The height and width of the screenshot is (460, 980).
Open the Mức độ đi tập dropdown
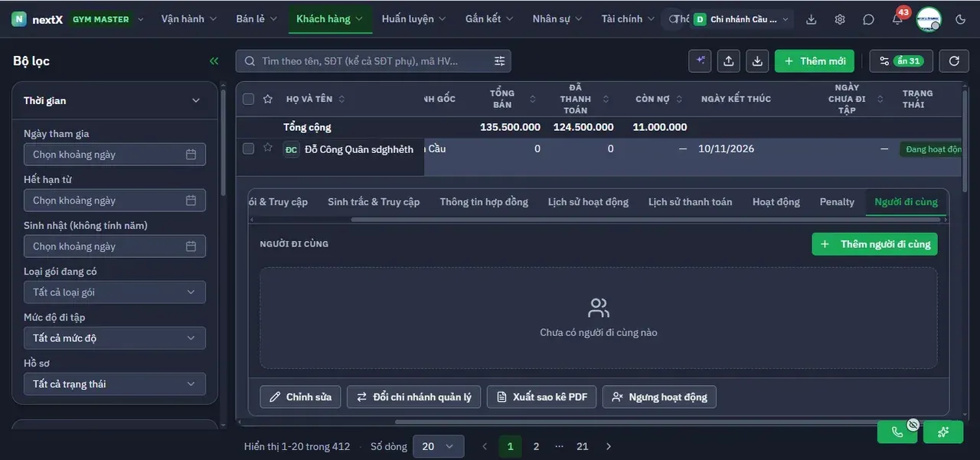[115, 338]
